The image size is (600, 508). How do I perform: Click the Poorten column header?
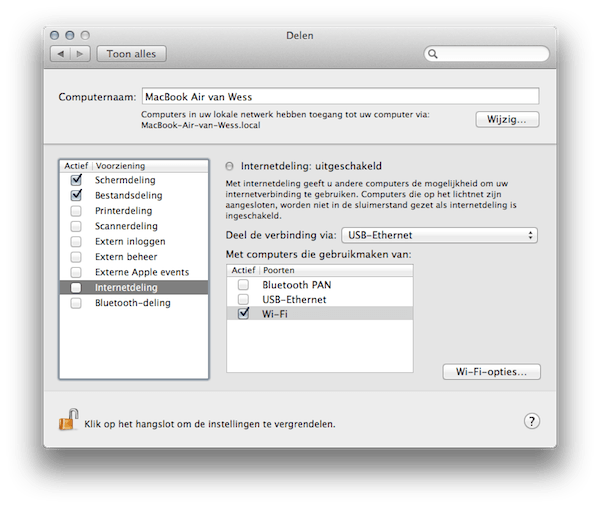pos(279,270)
